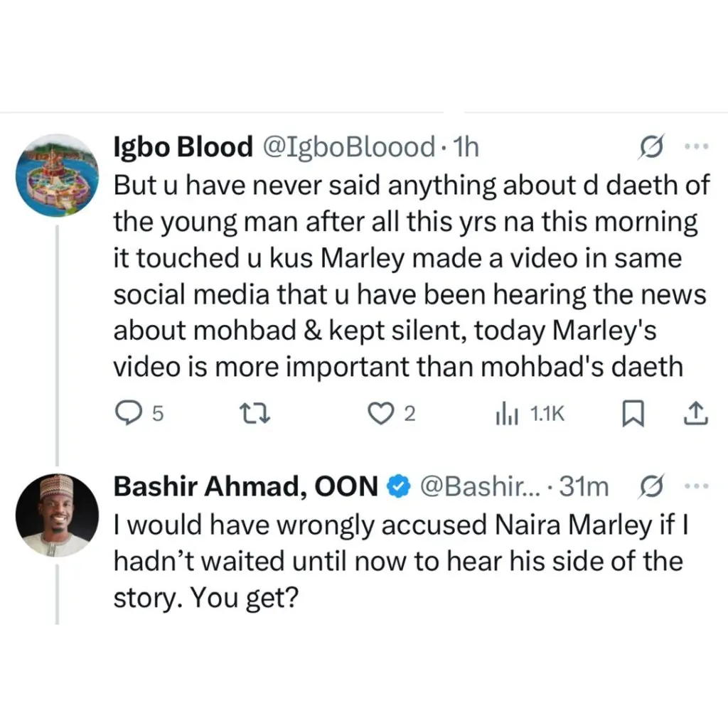Reply to Igbo Blood's tweet
The width and height of the screenshot is (728, 728).
[x=129, y=413]
